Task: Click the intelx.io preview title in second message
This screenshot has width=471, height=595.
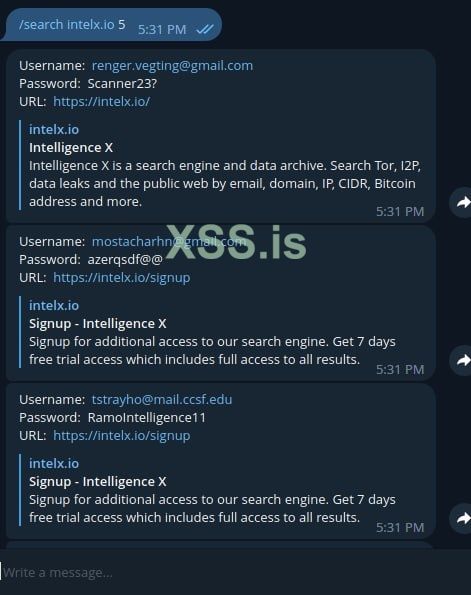Action: (54, 306)
